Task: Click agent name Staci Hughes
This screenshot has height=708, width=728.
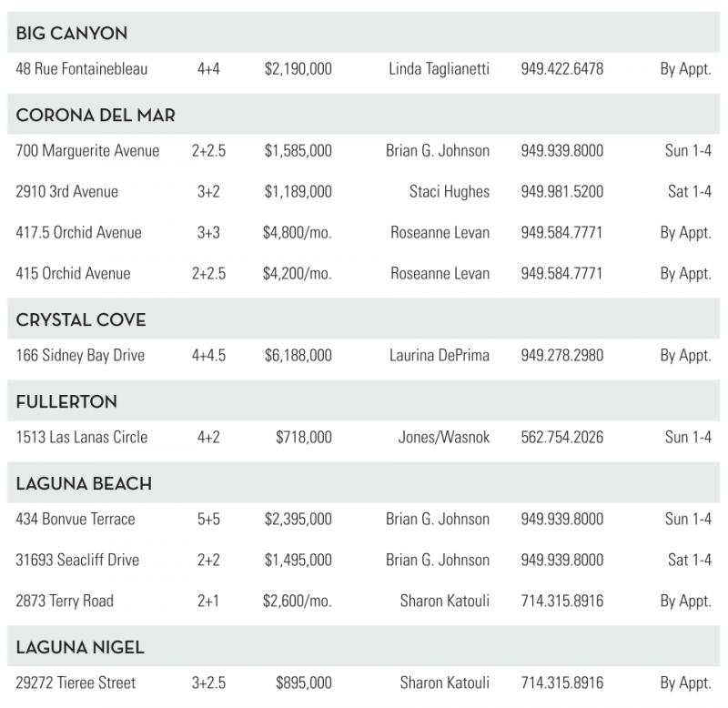Action: (x=450, y=192)
